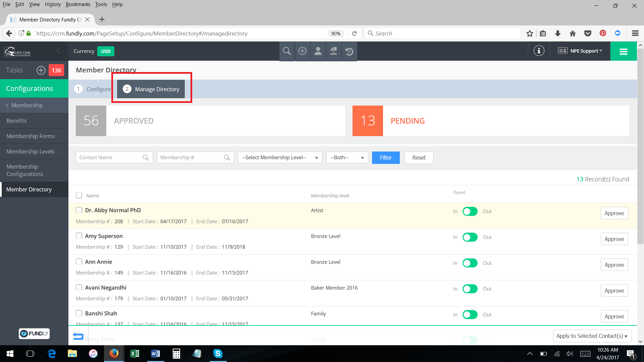Show the 56 Approved members card
The width and height of the screenshot is (644, 362).
(x=210, y=121)
